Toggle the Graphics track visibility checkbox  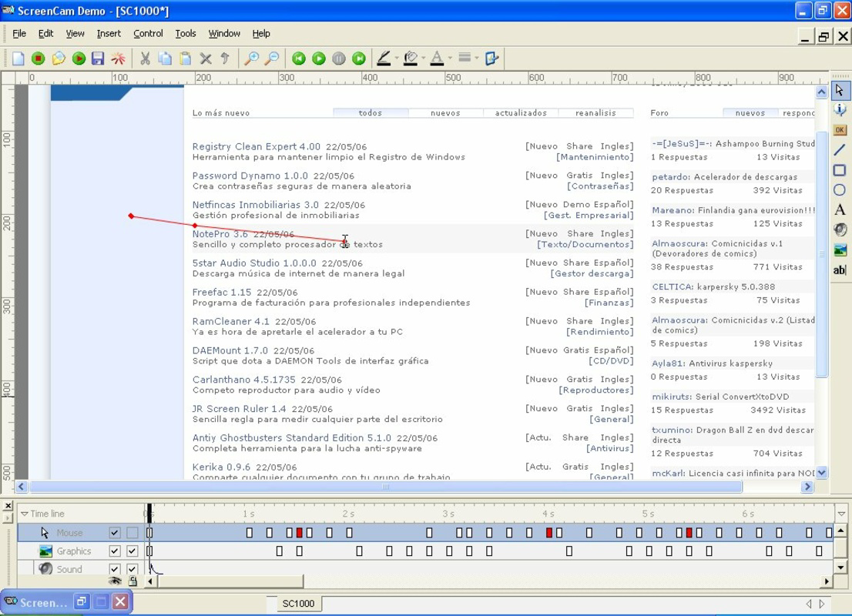115,551
